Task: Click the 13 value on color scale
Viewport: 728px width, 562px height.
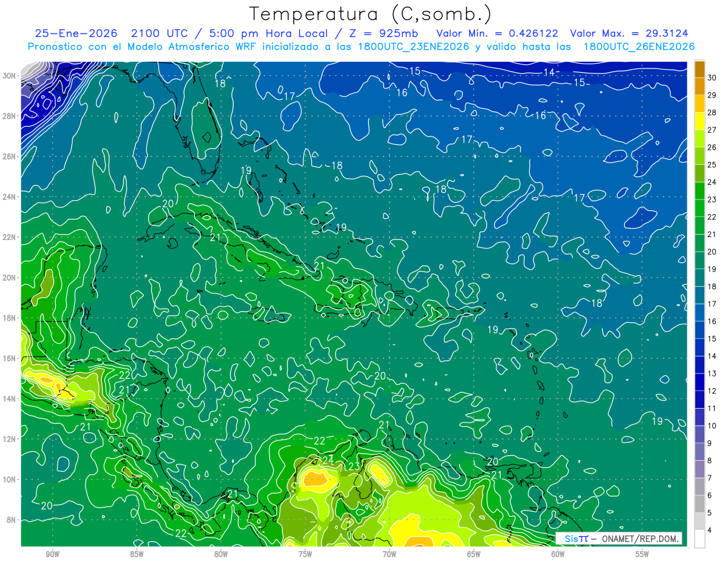Action: click(x=712, y=373)
